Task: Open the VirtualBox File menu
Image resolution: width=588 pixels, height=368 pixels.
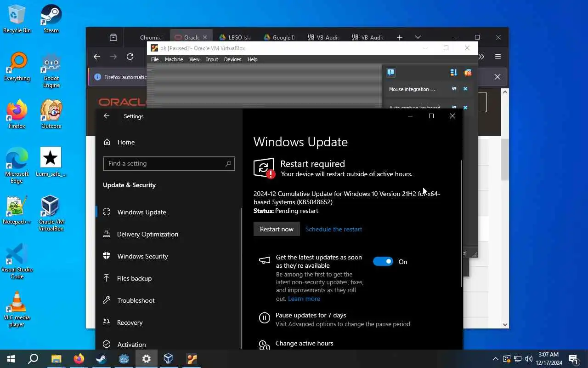Action: [155, 59]
